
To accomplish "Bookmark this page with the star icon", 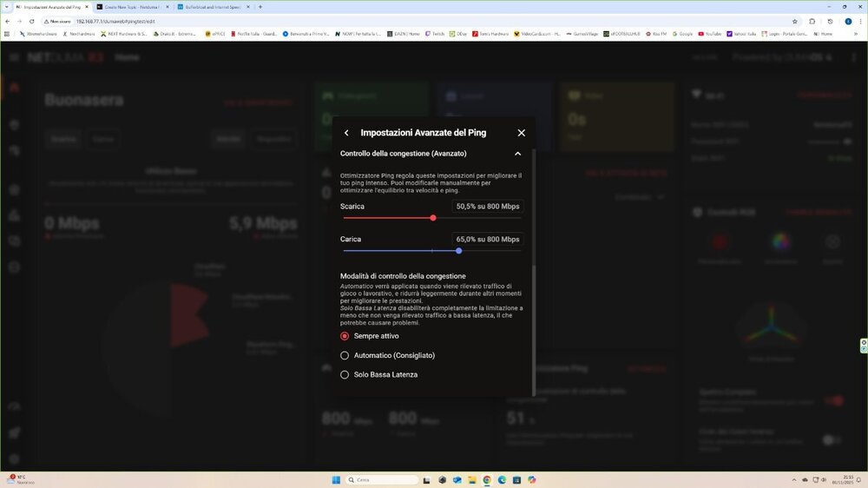I will point(794,21).
